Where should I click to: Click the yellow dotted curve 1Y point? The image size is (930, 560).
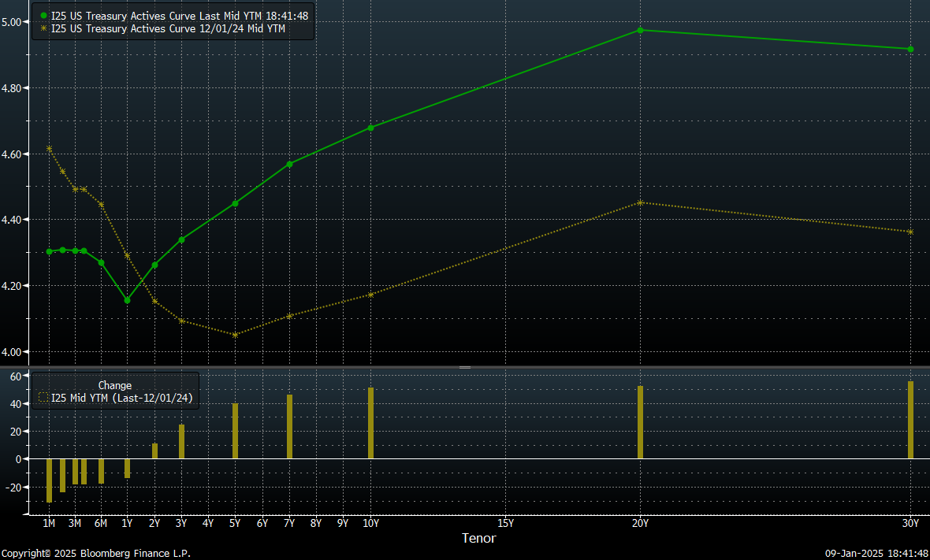(x=127, y=256)
